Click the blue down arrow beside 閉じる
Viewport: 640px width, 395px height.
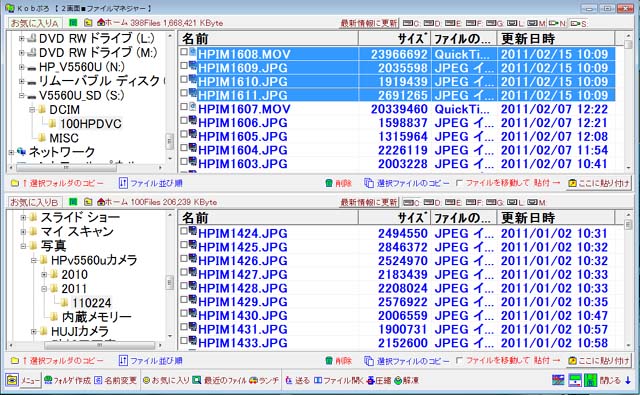[x=628, y=380]
